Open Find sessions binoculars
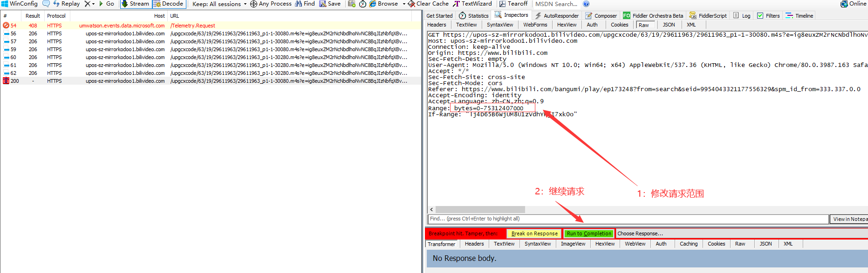Image resolution: width=868 pixels, height=273 pixels. click(x=305, y=4)
